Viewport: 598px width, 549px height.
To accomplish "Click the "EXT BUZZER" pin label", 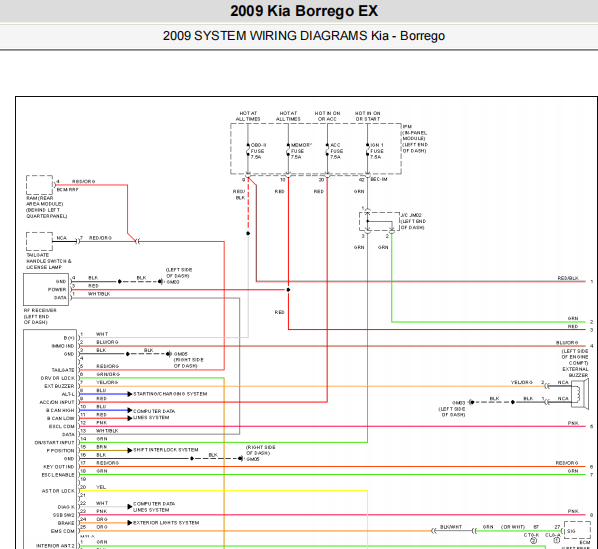I will tap(59, 386).
